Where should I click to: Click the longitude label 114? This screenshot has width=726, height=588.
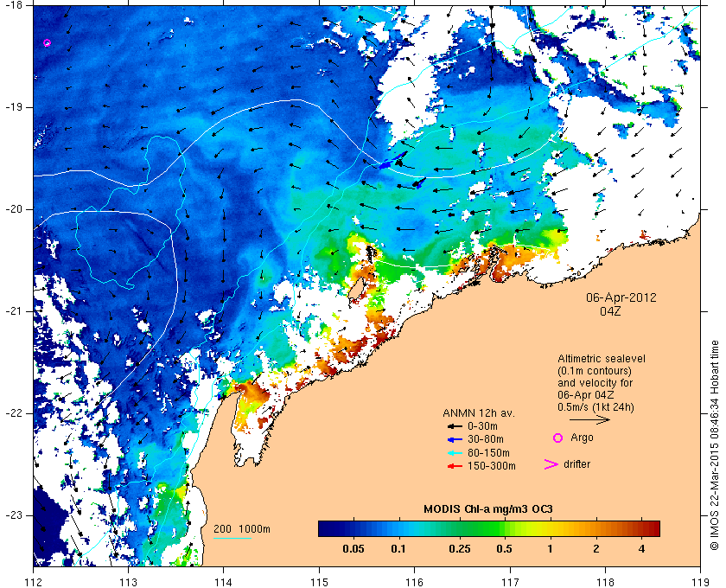tap(223, 581)
